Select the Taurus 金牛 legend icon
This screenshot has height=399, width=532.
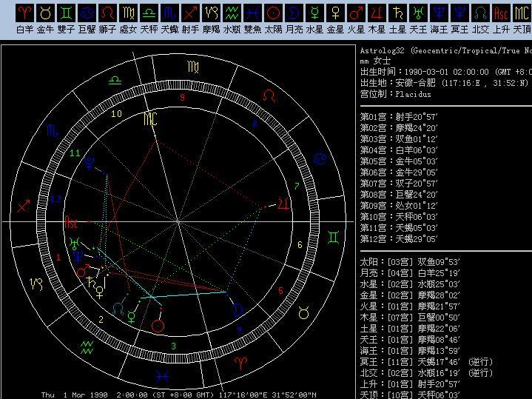[45, 13]
